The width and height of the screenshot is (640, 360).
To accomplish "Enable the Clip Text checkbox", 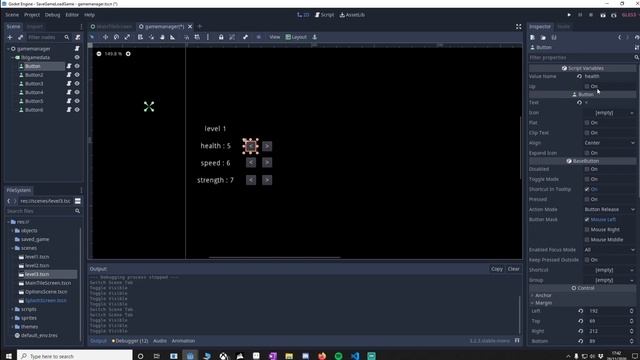I will click(x=587, y=133).
